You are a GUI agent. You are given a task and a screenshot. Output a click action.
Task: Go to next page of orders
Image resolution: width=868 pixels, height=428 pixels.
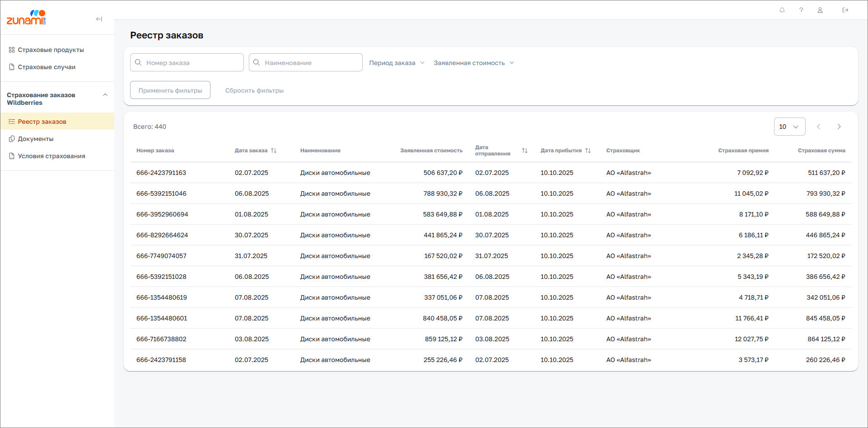coord(839,127)
